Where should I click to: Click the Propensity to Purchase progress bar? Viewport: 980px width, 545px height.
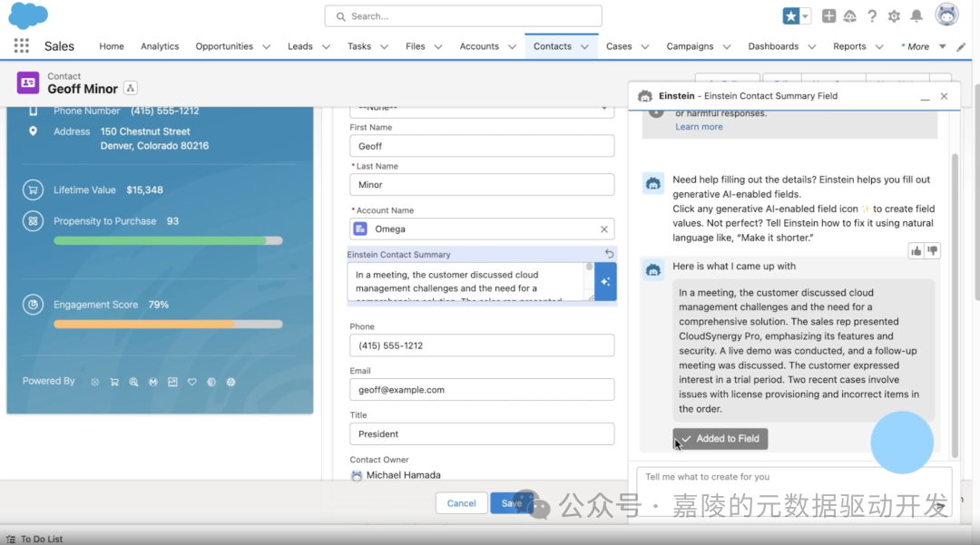point(168,241)
